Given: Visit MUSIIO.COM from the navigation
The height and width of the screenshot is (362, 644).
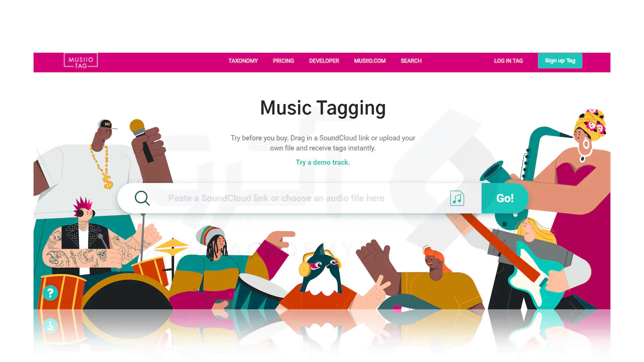Looking at the screenshot, I should coord(370,61).
